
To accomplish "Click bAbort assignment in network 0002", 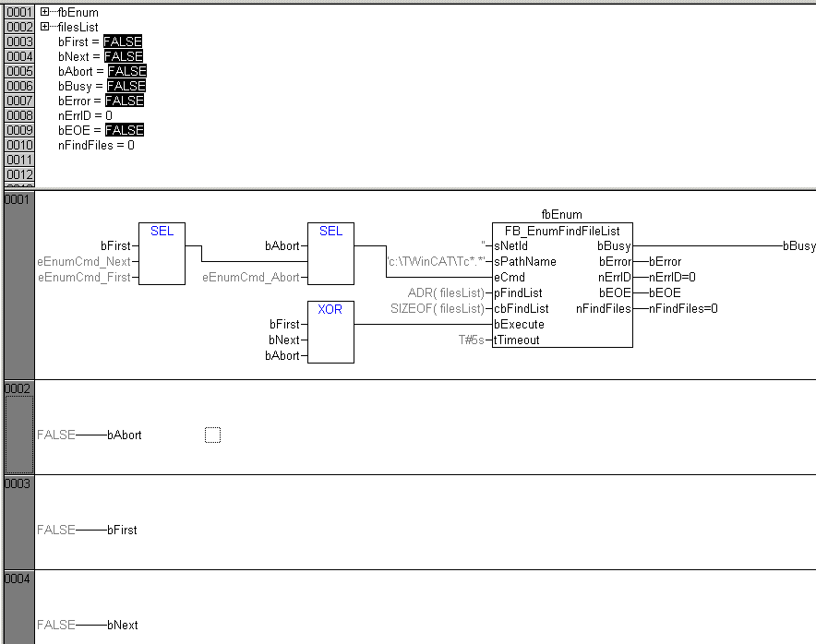I will point(125,435).
